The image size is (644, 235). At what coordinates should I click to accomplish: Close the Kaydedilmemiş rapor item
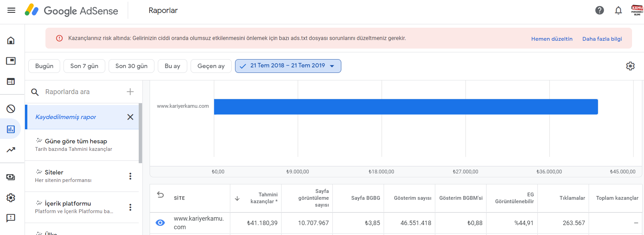pyautogui.click(x=130, y=117)
